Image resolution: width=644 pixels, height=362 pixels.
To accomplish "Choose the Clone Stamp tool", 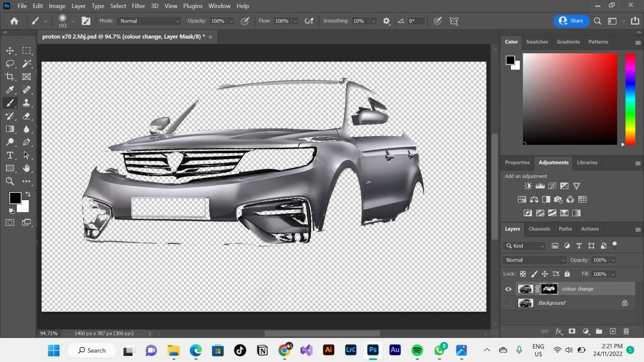I will (x=27, y=103).
